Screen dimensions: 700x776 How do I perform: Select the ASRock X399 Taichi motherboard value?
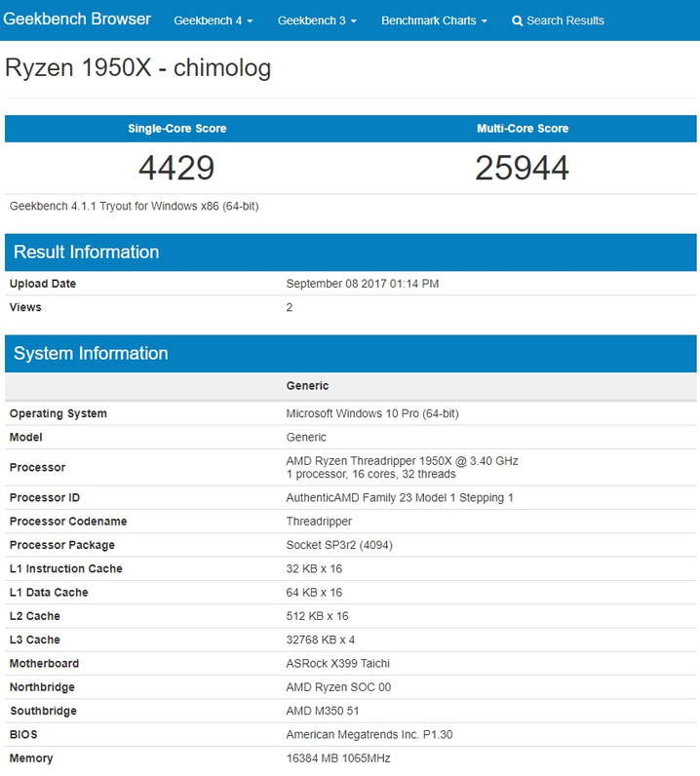pos(338,664)
